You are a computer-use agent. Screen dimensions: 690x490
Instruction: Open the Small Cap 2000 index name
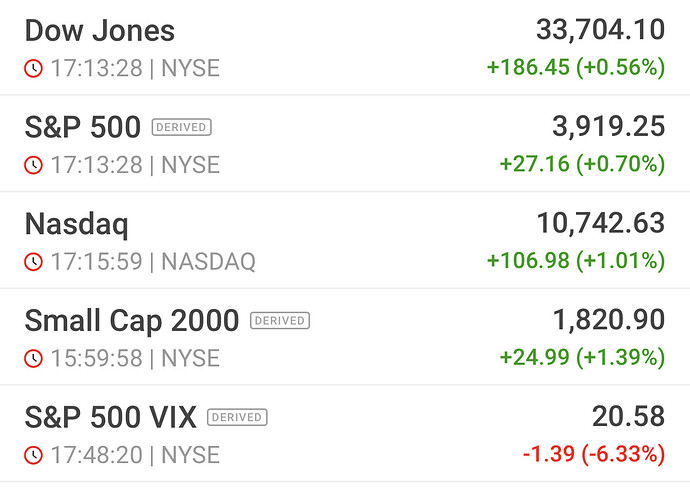pyautogui.click(x=131, y=321)
